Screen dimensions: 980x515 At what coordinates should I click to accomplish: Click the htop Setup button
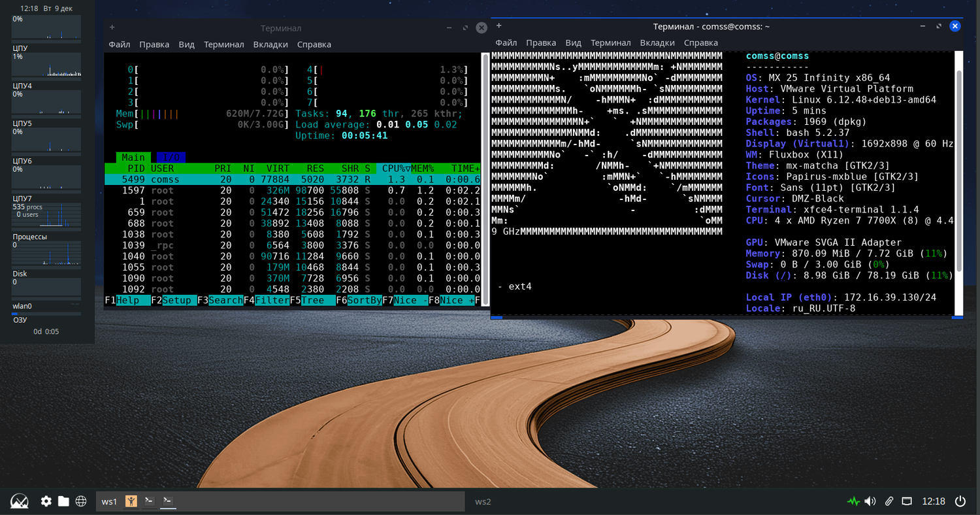(x=177, y=301)
